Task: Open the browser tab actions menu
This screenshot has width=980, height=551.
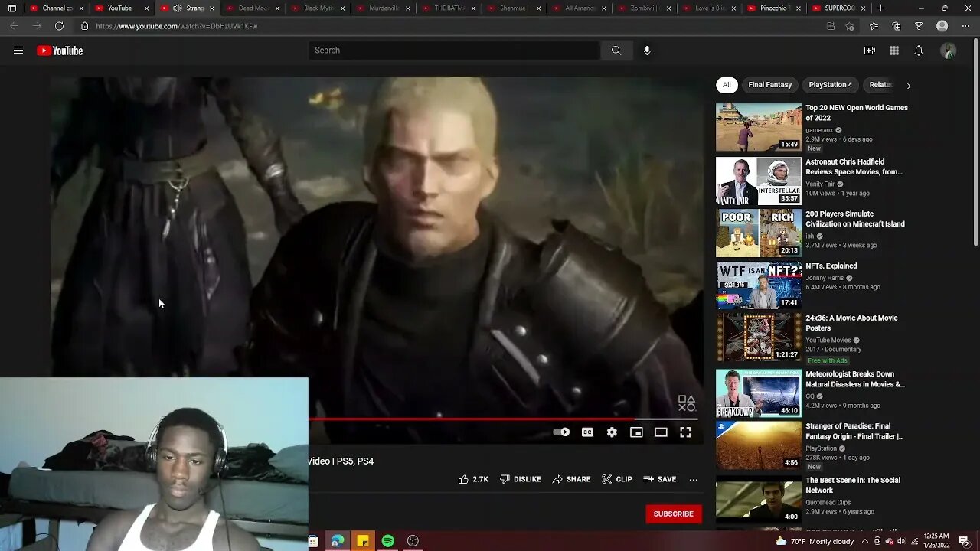Action: coord(11,8)
